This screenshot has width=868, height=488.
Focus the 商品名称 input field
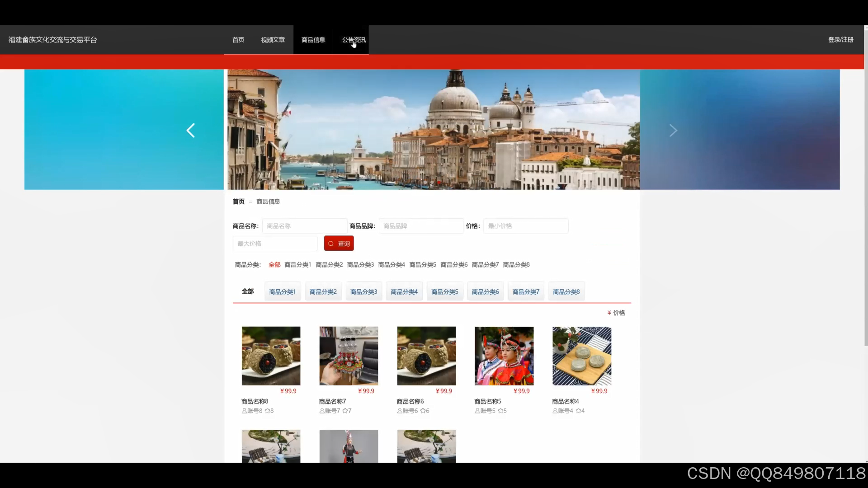tap(304, 226)
